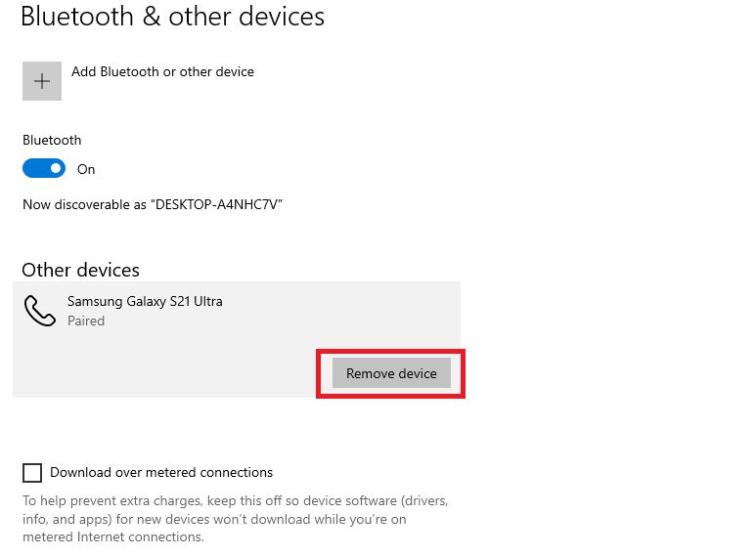Click the On label beside Bluetooth switch
This screenshot has height=557, width=756.
click(86, 170)
